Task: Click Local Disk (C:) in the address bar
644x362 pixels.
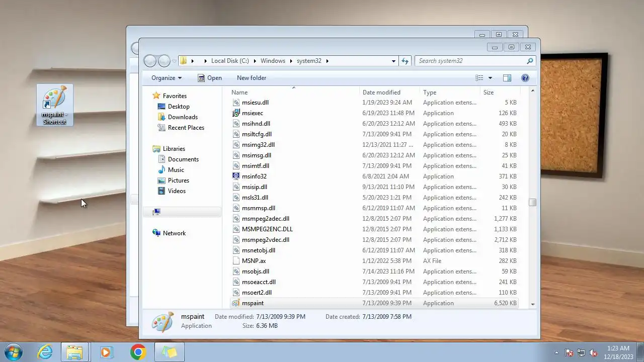Action: tap(230, 61)
